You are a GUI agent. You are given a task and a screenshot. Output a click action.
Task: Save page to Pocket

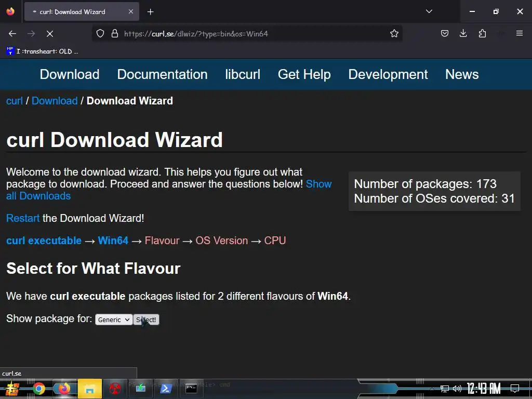click(445, 34)
